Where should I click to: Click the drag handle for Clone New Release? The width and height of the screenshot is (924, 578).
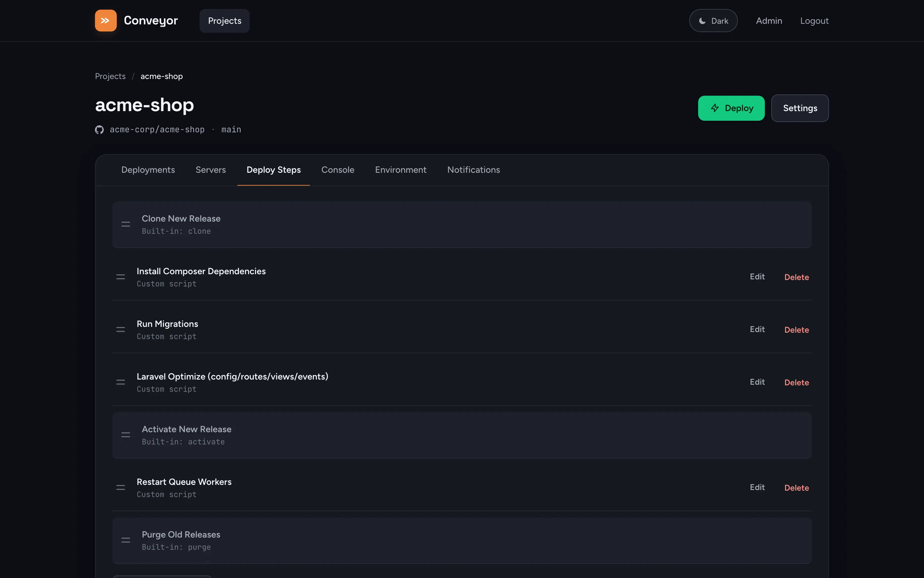click(126, 224)
